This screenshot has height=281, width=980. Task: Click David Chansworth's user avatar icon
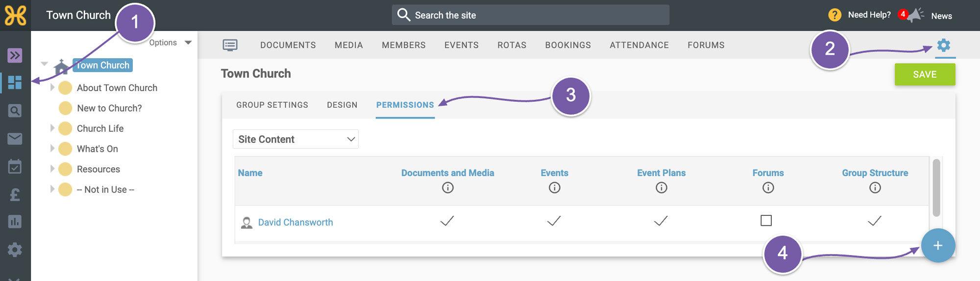pos(247,223)
